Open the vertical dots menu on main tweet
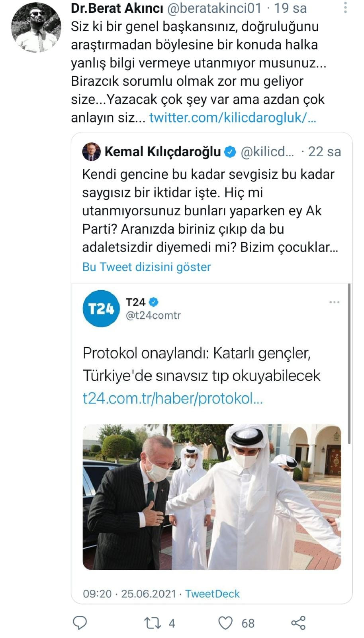The width and height of the screenshot is (364, 638). tap(346, 7)
